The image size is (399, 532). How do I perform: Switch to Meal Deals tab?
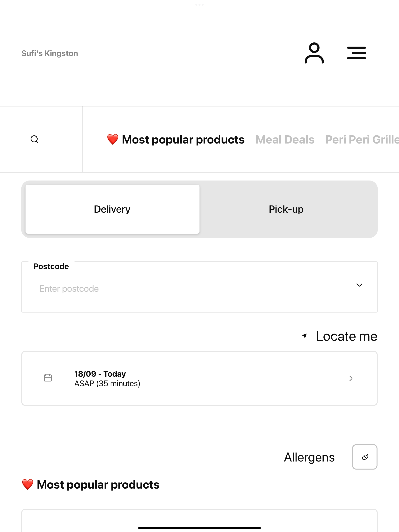tap(285, 140)
